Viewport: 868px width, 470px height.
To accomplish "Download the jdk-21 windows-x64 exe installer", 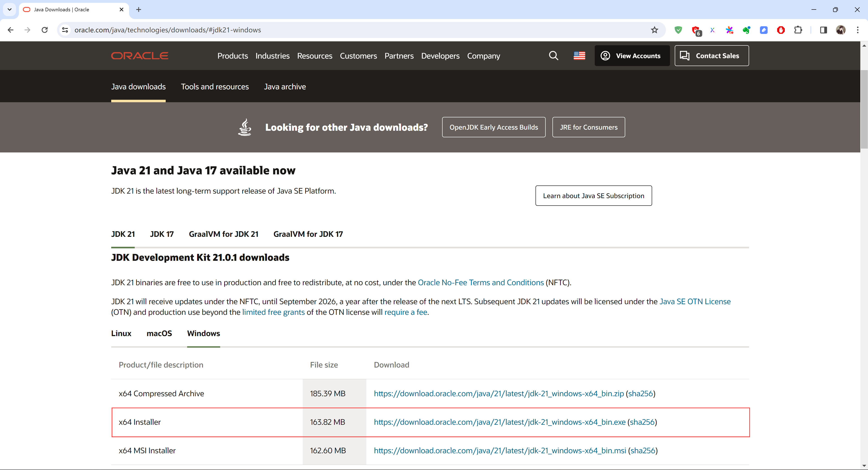I will [x=499, y=422].
